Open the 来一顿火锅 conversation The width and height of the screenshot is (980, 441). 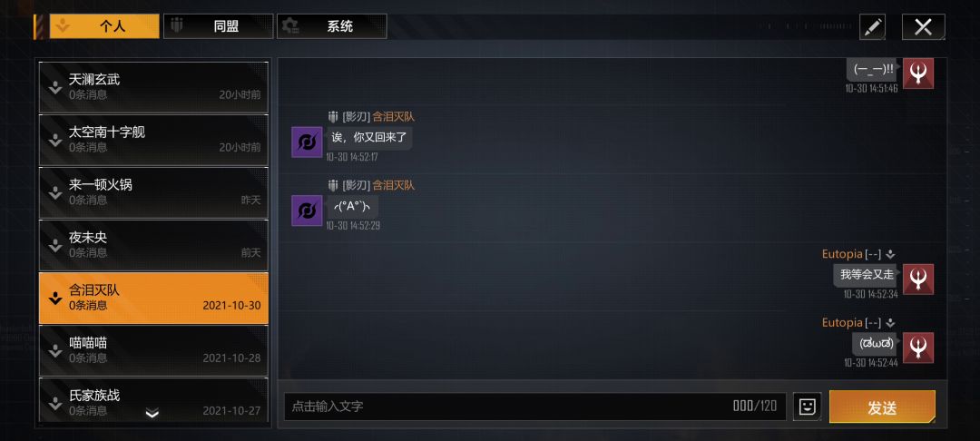click(153, 192)
